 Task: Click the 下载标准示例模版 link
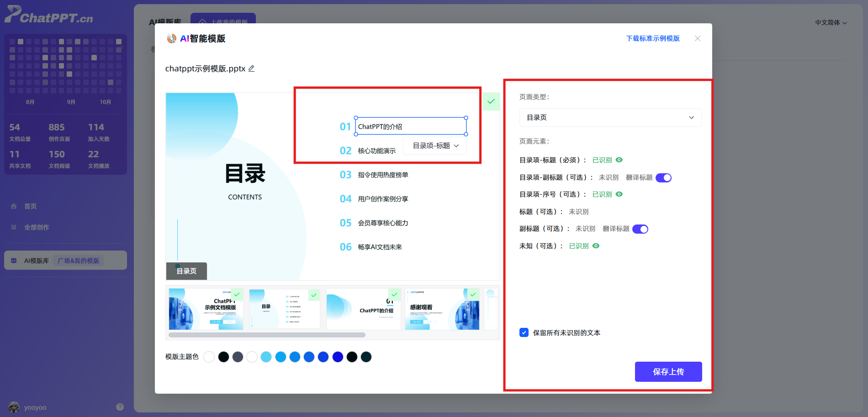click(652, 38)
